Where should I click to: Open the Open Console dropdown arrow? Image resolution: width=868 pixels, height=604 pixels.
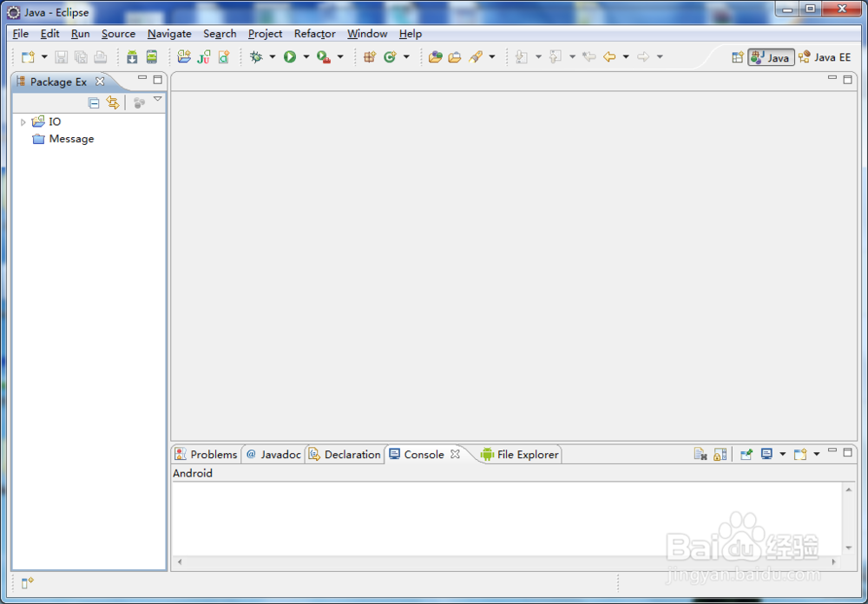[x=817, y=455]
